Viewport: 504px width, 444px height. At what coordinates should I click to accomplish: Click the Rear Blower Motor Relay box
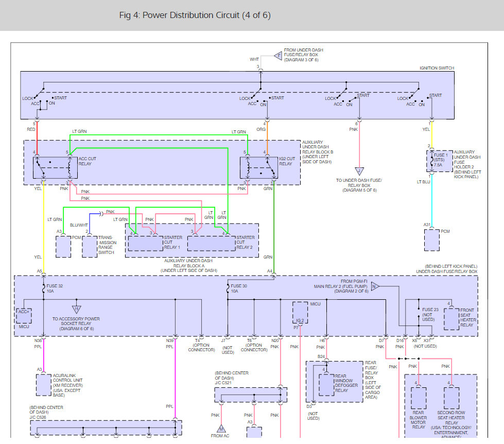[419, 398]
